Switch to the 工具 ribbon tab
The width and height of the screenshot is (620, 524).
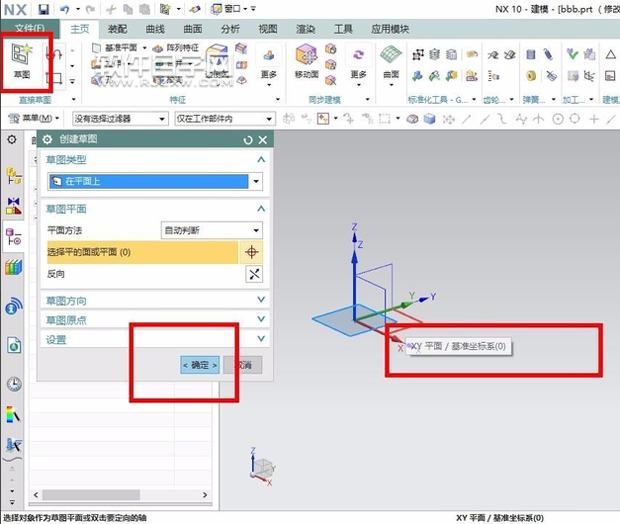343,29
